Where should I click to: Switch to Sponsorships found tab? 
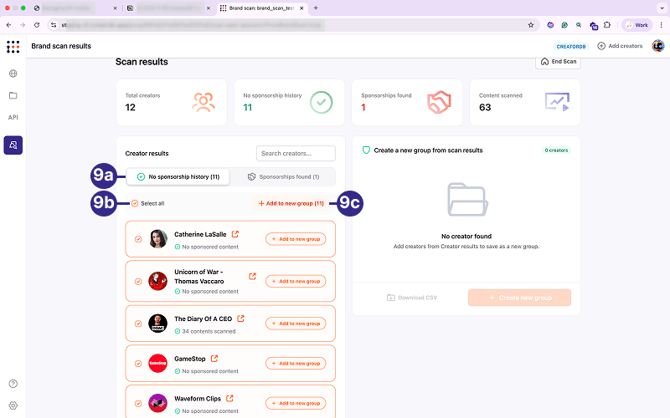283,177
